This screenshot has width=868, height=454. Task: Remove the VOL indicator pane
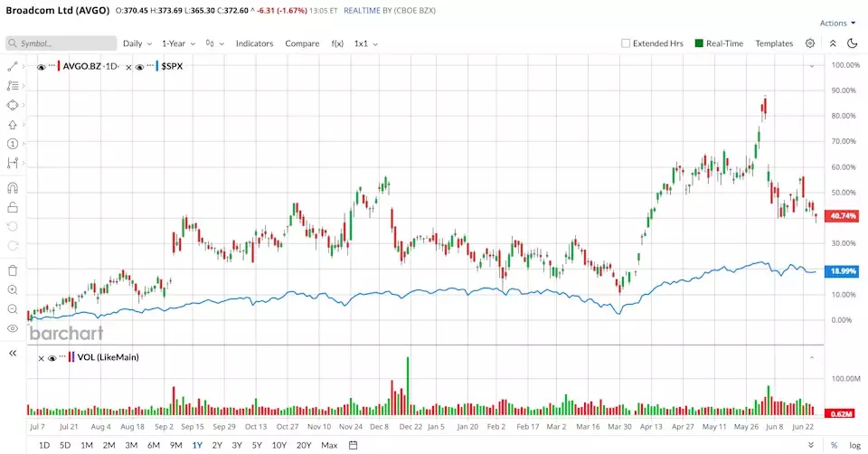click(41, 358)
